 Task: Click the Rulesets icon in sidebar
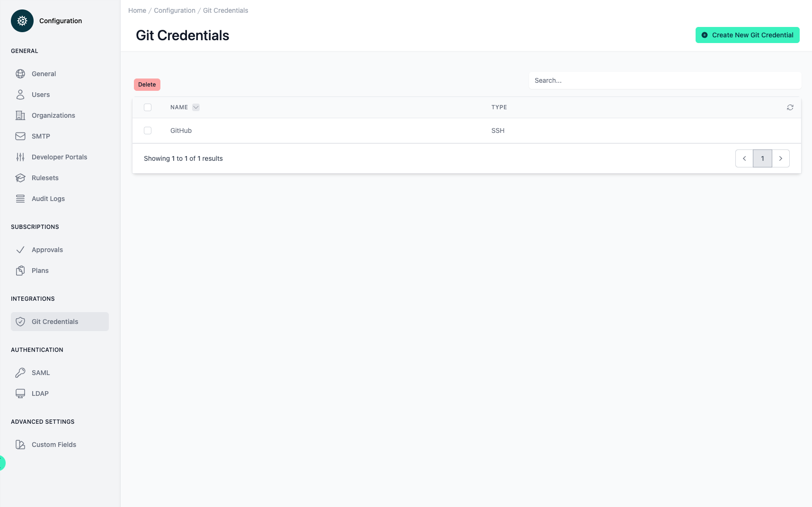[x=20, y=178]
